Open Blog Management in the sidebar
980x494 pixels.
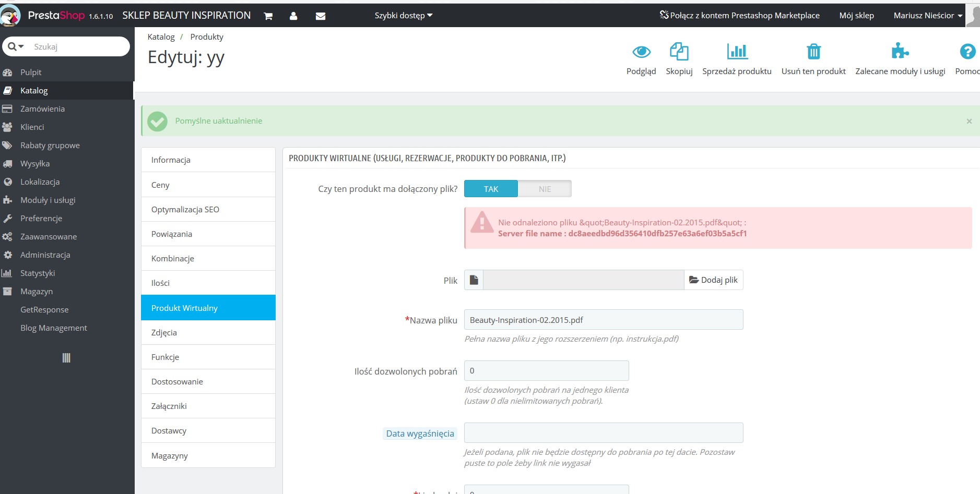[x=54, y=328]
